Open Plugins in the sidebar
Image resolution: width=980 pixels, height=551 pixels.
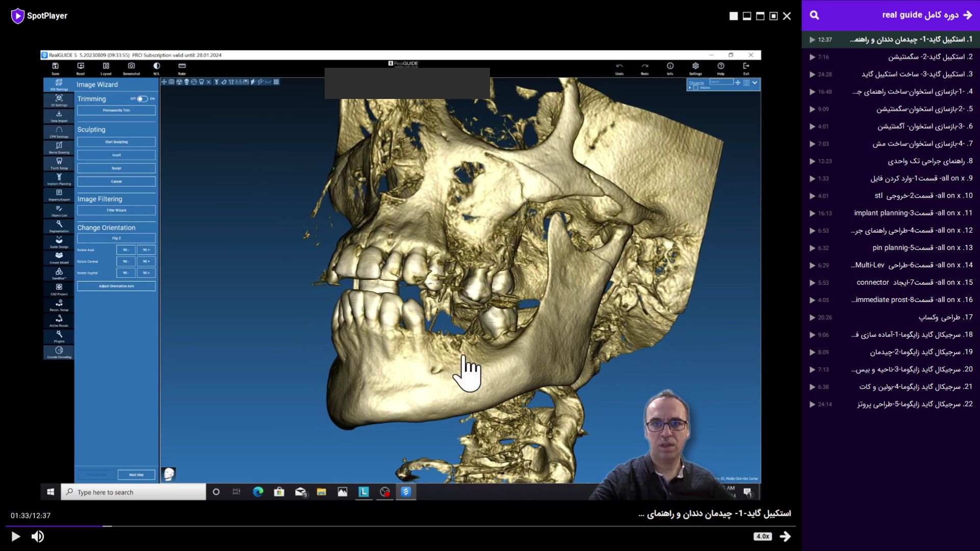pos(59,337)
